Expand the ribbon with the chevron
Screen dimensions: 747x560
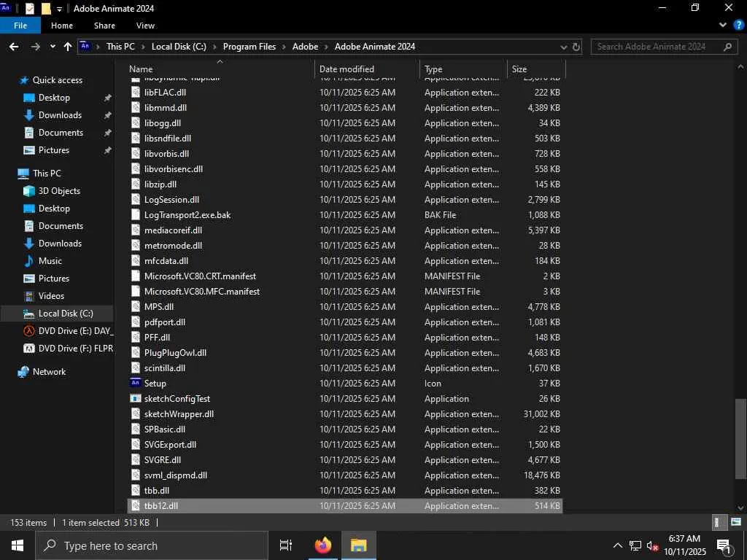coord(723,26)
